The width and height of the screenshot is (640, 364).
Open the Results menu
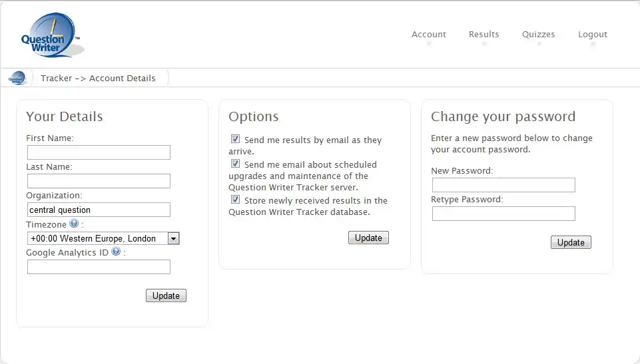[x=483, y=35]
